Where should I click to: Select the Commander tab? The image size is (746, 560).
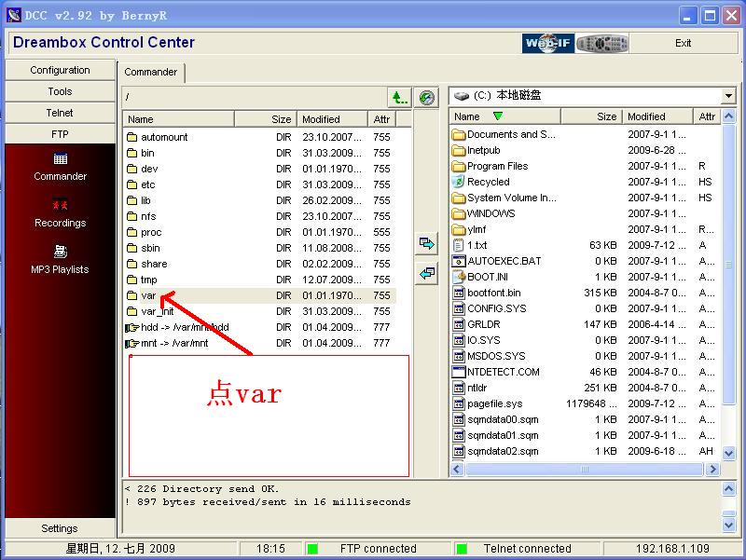[x=151, y=72]
